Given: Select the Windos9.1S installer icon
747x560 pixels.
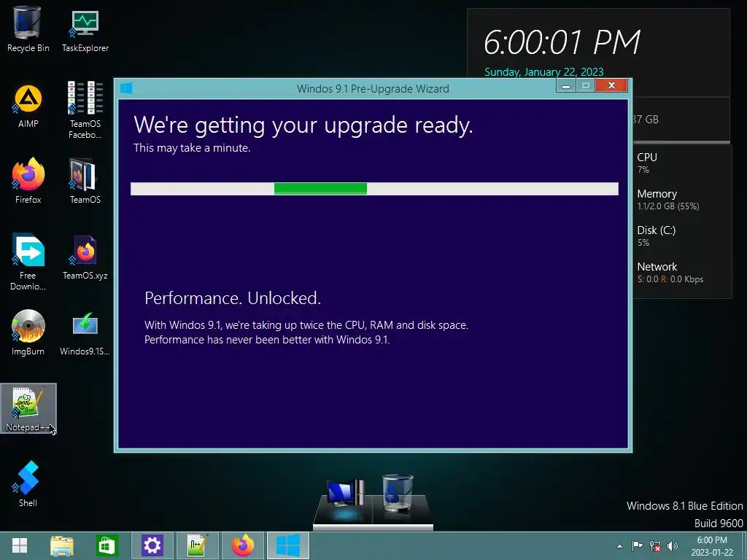Looking at the screenshot, I should click(85, 332).
